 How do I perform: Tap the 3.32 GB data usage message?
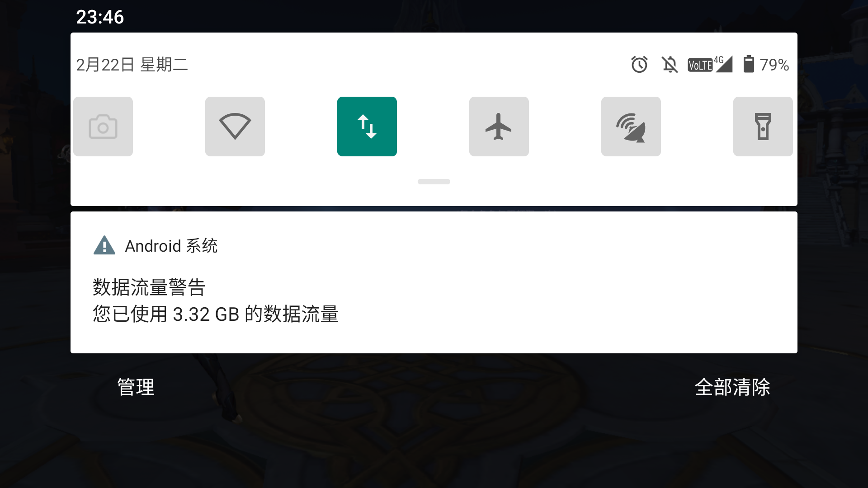216,314
